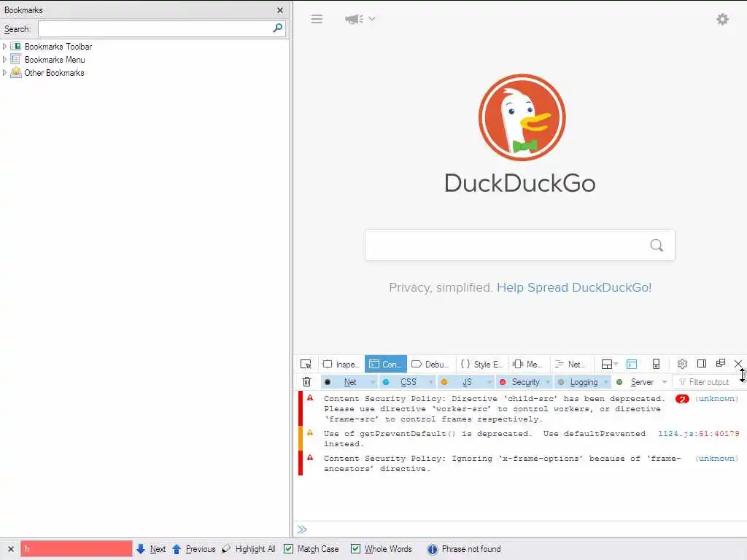
Task: Uncheck the Whole Words checkbox
Action: (x=355, y=548)
